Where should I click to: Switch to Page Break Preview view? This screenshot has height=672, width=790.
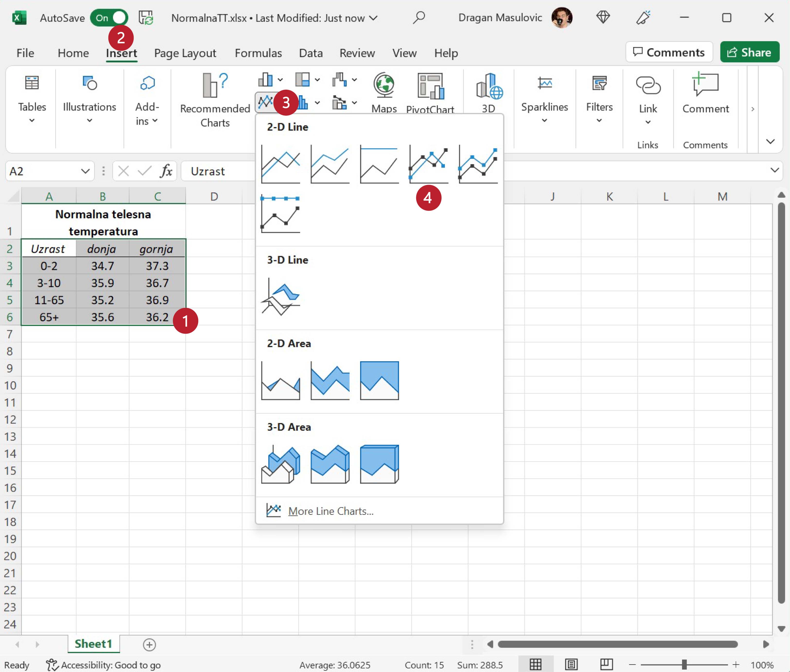click(606, 664)
